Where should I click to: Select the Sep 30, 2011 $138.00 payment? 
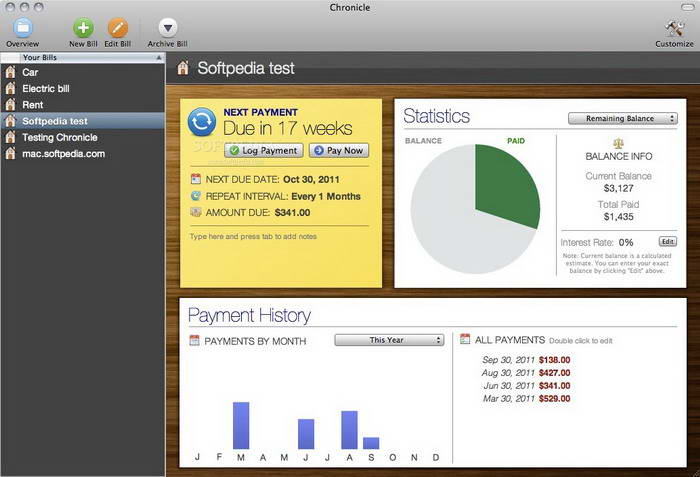[x=526, y=360]
